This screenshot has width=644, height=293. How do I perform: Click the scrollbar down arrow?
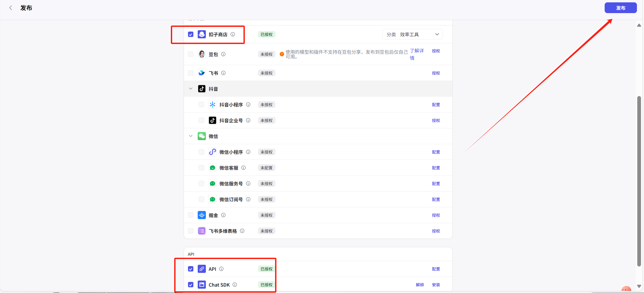[639, 286]
